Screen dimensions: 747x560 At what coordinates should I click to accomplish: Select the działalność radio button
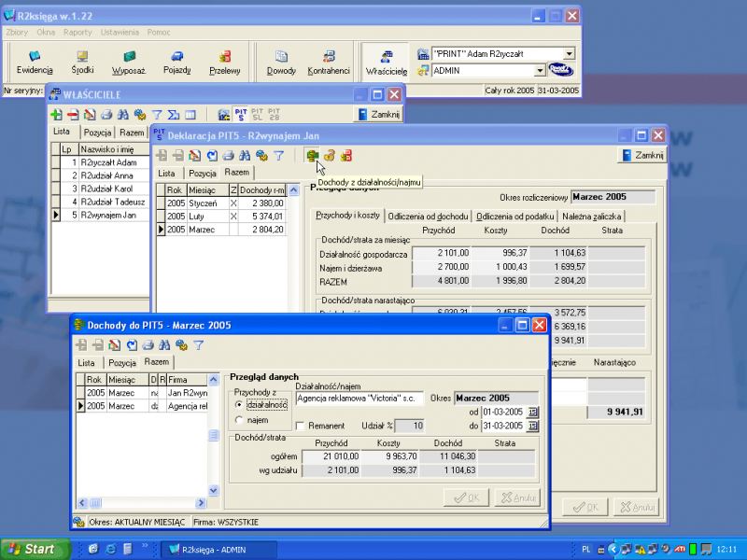[239, 405]
